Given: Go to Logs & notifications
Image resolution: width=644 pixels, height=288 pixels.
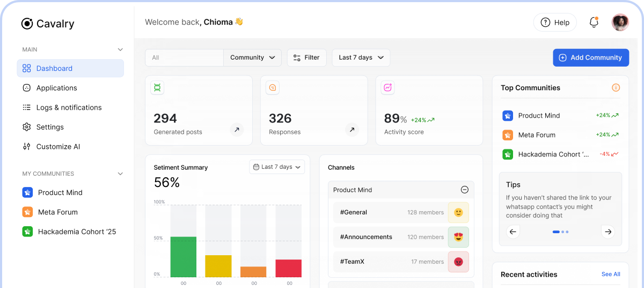Looking at the screenshot, I should coord(69,107).
